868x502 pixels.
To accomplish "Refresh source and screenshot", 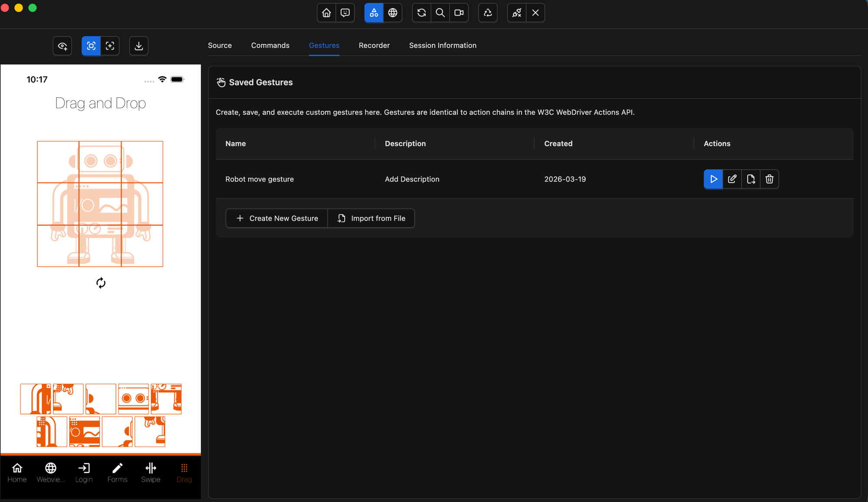I will (x=421, y=13).
